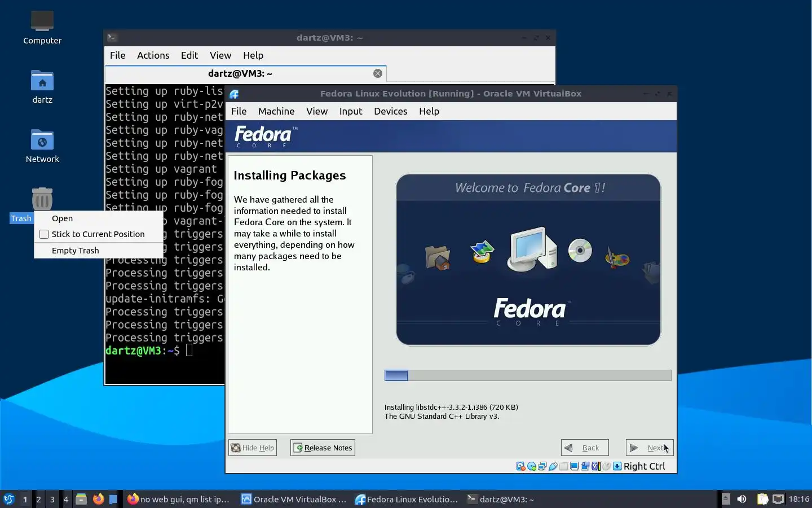Screen dimensions: 812x508
Task: Open the Edit menu in terminal window
Action: click(x=189, y=55)
